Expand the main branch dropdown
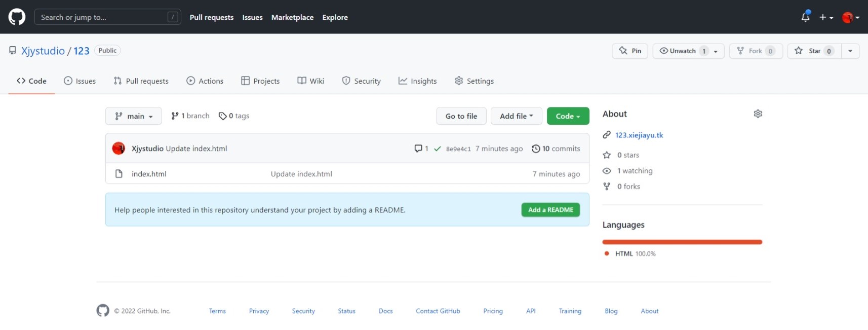The height and width of the screenshot is (330, 868). [x=134, y=116]
